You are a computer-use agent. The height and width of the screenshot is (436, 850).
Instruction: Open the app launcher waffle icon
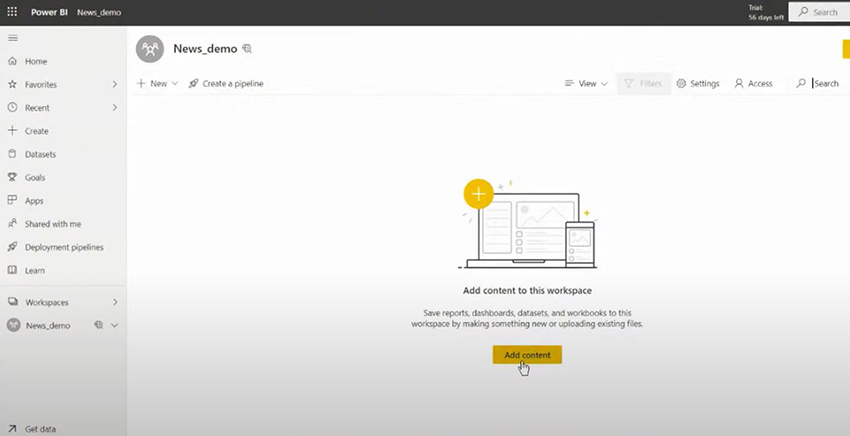pyautogui.click(x=12, y=11)
